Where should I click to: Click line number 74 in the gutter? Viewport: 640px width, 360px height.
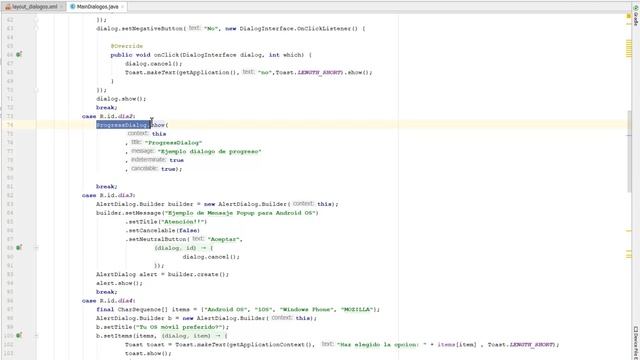click(10, 125)
